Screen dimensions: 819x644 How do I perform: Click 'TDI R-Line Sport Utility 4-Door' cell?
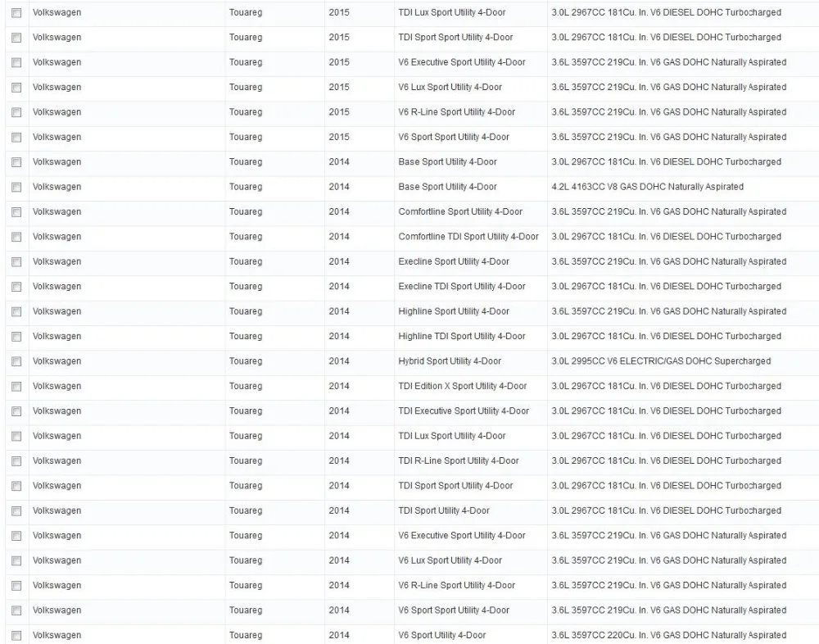tap(458, 460)
